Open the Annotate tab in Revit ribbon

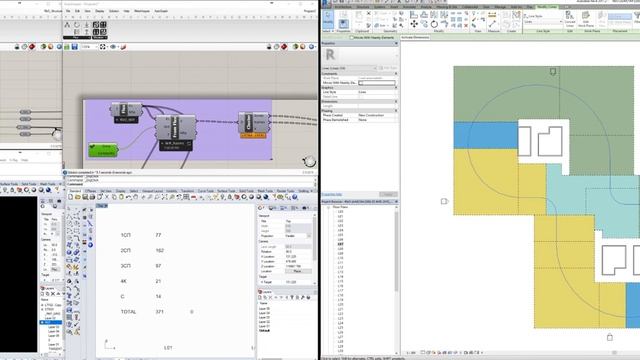point(409,7)
